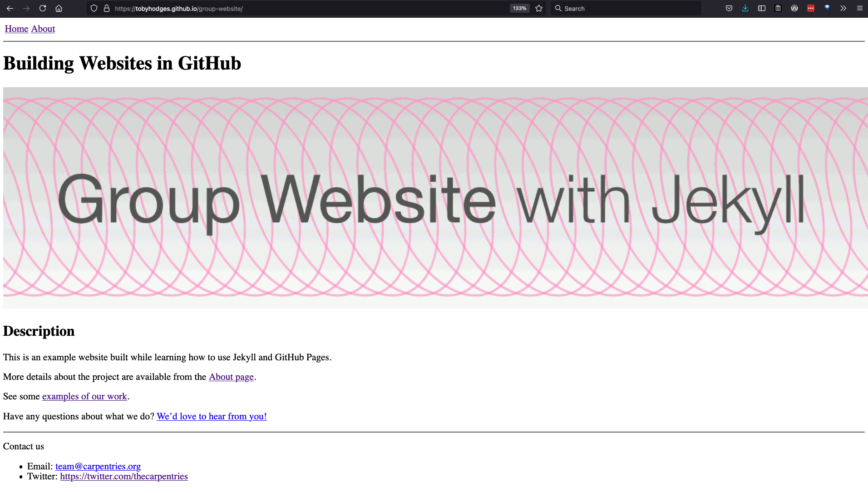Screen dimensions: 868x493
Task: Open the Home navigation link
Action: point(17,29)
